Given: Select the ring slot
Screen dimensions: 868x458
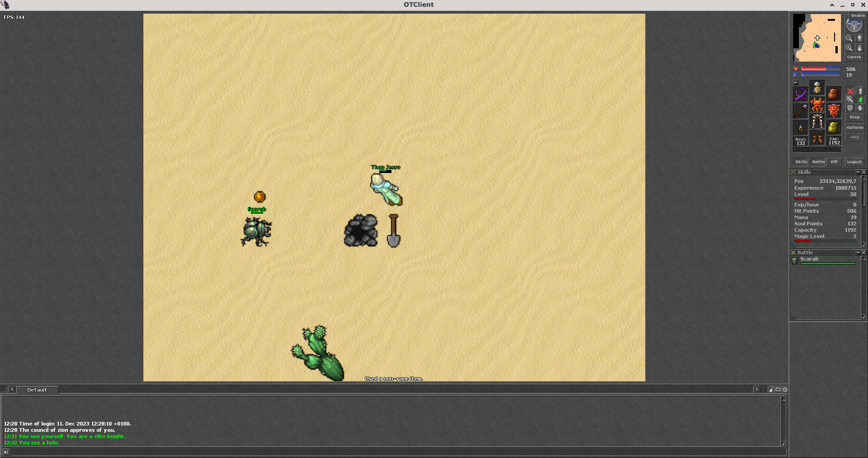Looking at the screenshot, I should [800, 127].
